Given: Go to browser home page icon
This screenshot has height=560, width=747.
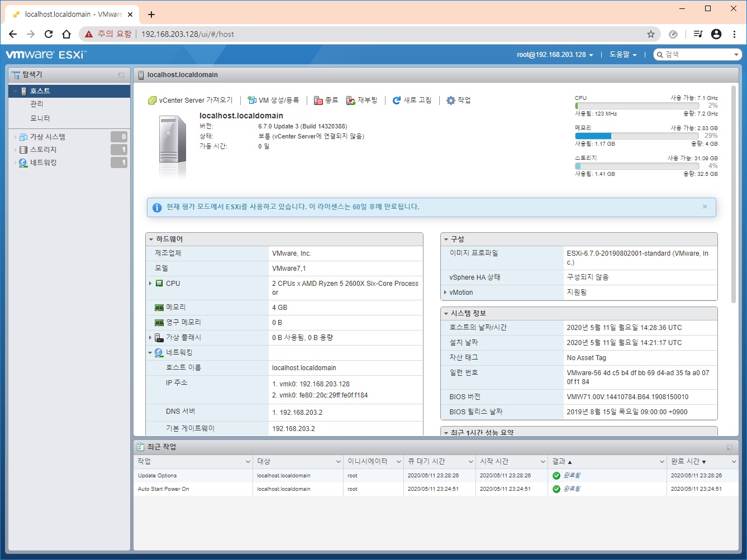Looking at the screenshot, I should [66, 34].
